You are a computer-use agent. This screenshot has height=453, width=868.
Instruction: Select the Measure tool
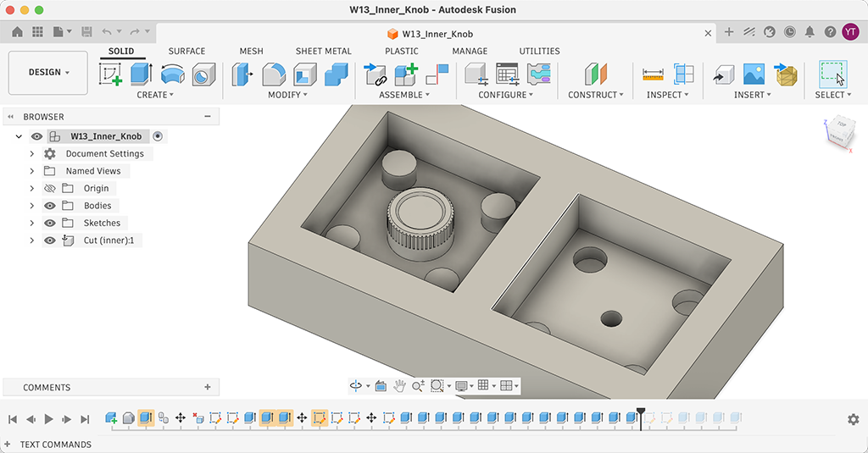tap(653, 75)
